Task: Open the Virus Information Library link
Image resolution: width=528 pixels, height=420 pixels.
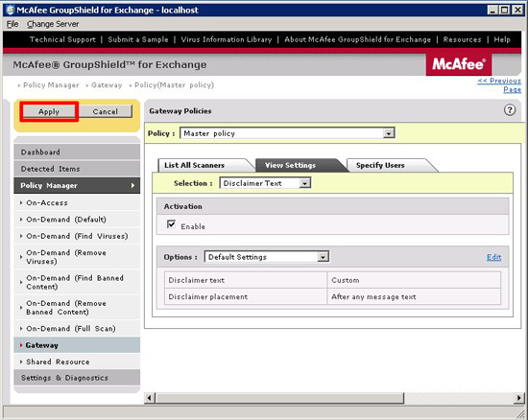Action: (x=227, y=39)
